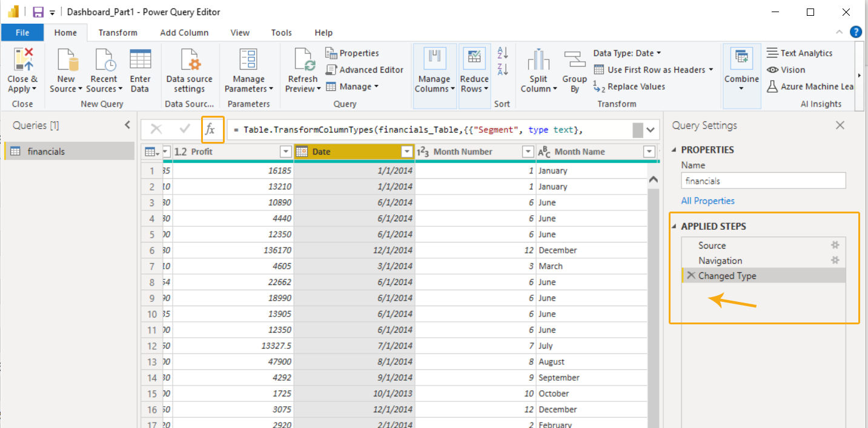
Task: Confirm formula with checkmark
Action: 185,129
